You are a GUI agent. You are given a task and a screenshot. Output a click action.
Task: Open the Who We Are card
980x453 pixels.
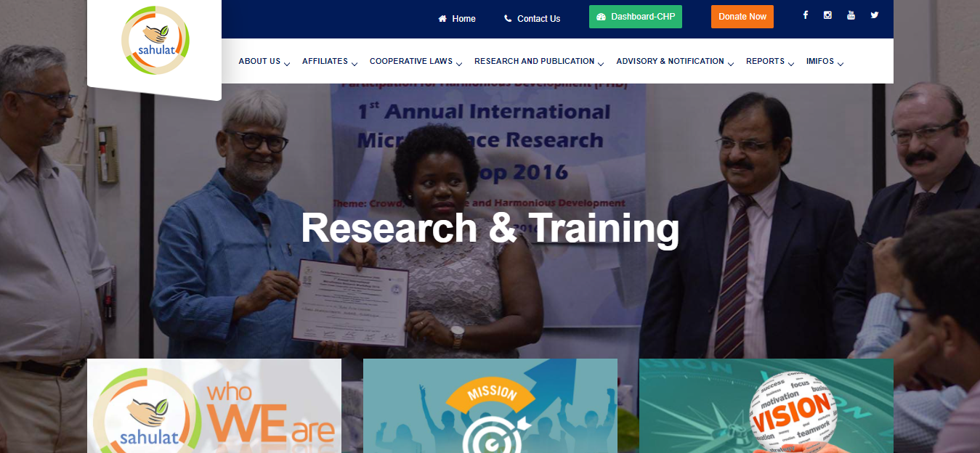coord(214,406)
